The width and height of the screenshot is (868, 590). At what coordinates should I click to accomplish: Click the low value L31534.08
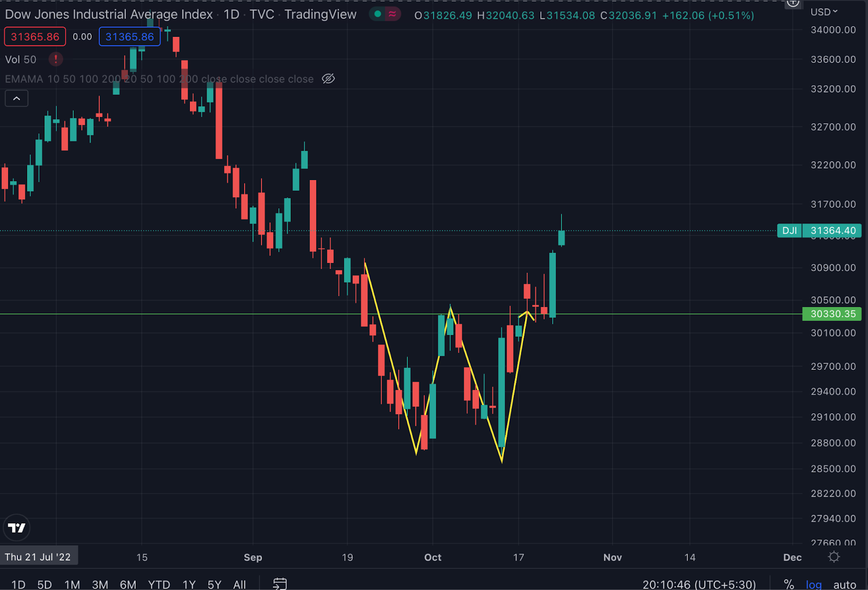[567, 16]
